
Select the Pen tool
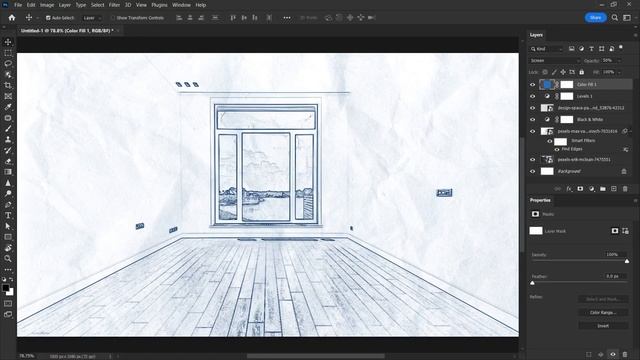(x=8, y=204)
